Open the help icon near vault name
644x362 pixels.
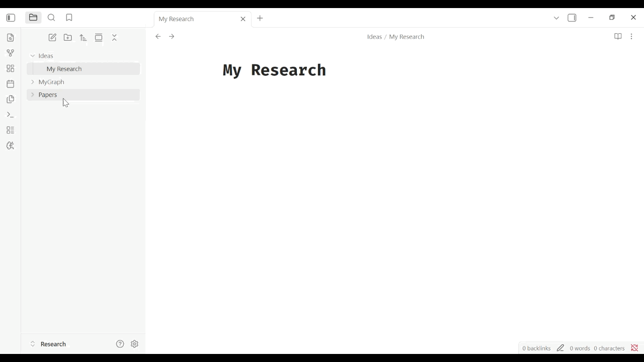(120, 344)
